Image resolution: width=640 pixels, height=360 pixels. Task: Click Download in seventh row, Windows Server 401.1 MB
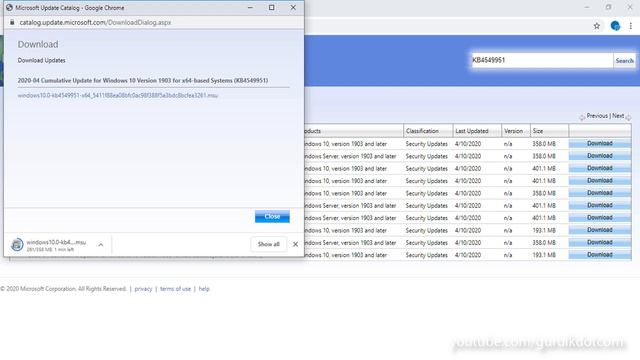click(600, 218)
